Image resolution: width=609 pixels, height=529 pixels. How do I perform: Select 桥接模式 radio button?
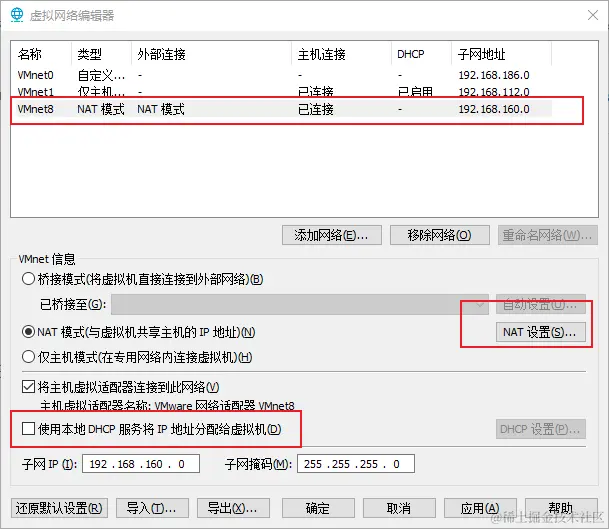(28, 279)
